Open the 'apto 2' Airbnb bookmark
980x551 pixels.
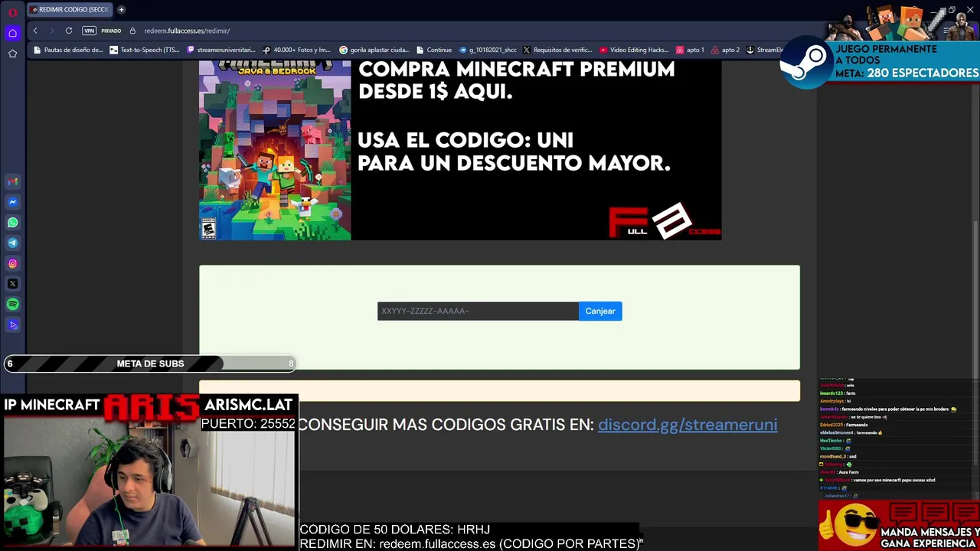725,50
